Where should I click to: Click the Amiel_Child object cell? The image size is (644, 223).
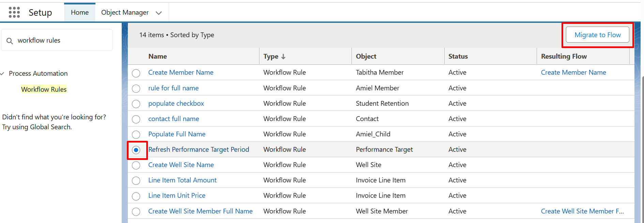[373, 134]
